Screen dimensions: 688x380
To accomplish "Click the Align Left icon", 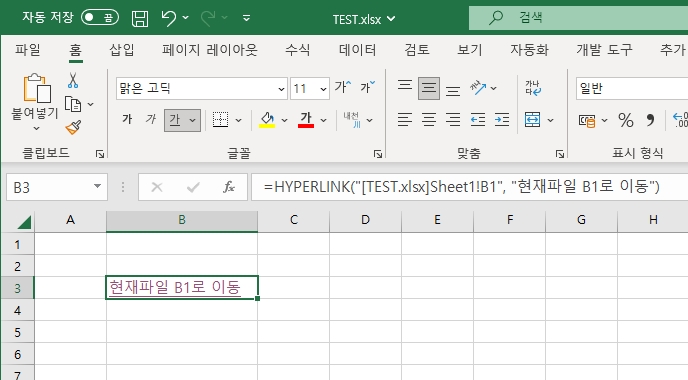I will tap(405, 119).
